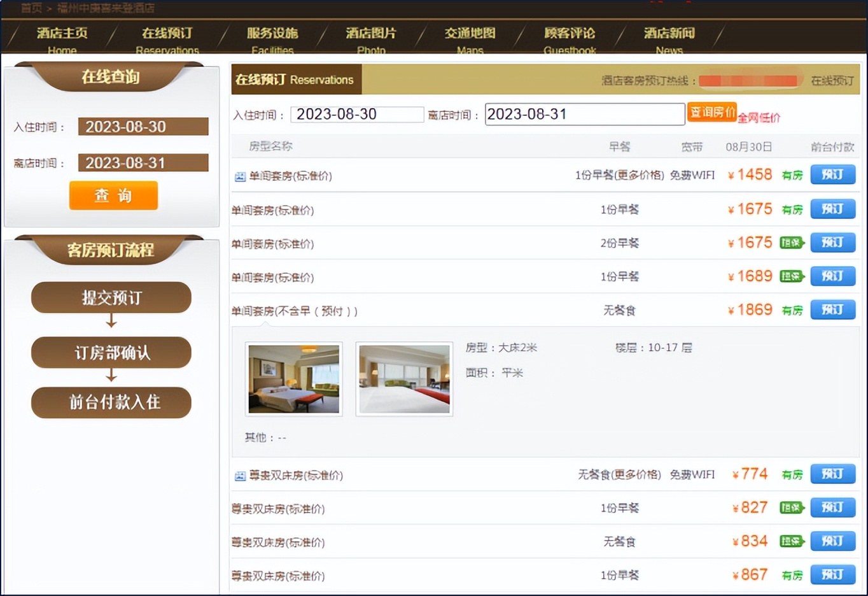The height and width of the screenshot is (596, 868).
Task: Click the hotline number area in Reservations header
Action: (x=751, y=80)
